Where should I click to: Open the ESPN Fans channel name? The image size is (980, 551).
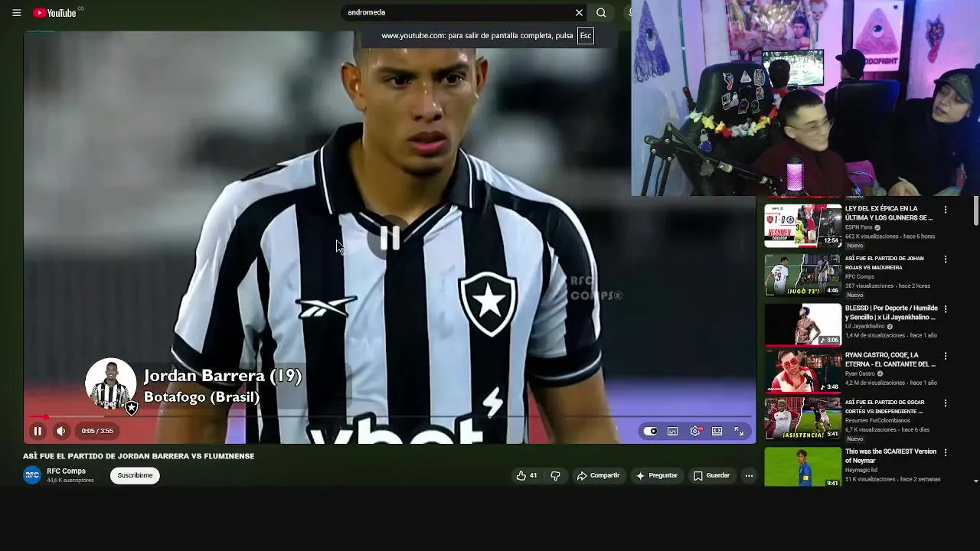coord(859,227)
